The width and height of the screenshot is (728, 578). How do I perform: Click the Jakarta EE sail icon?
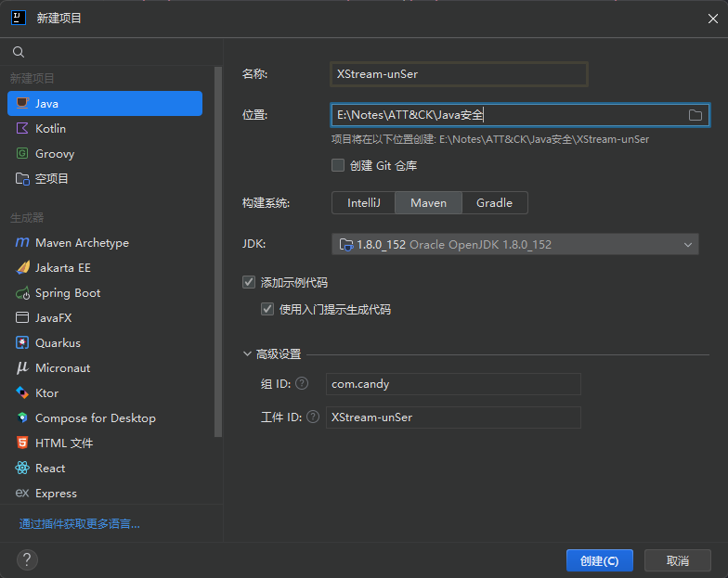point(22,267)
